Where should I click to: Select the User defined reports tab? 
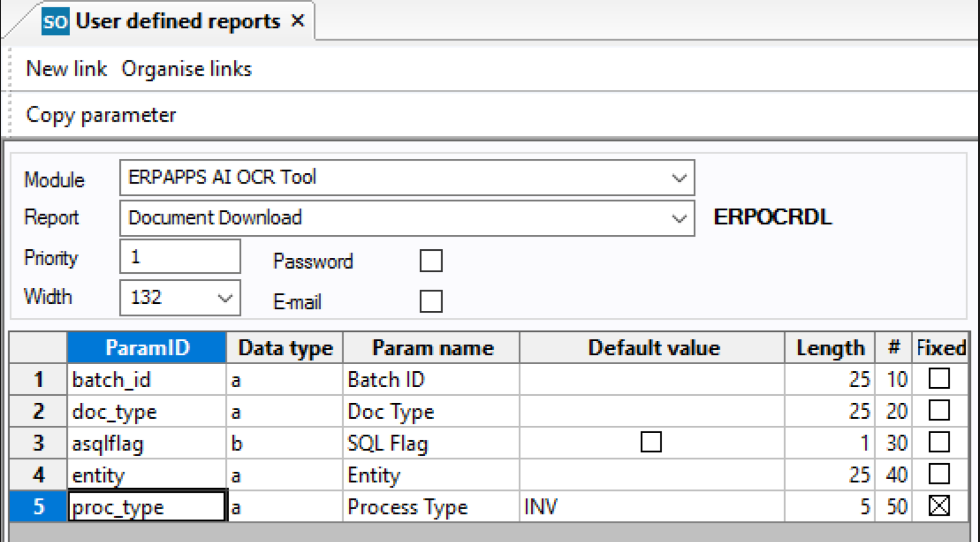click(178, 21)
